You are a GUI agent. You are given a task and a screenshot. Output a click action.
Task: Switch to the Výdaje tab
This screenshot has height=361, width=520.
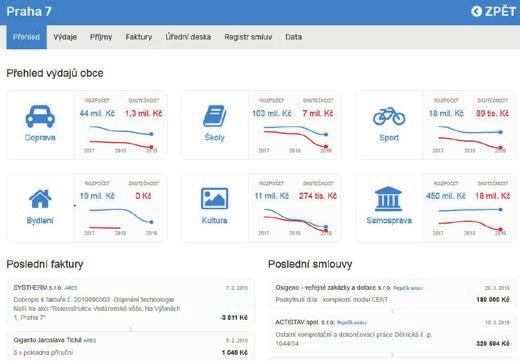(x=65, y=37)
